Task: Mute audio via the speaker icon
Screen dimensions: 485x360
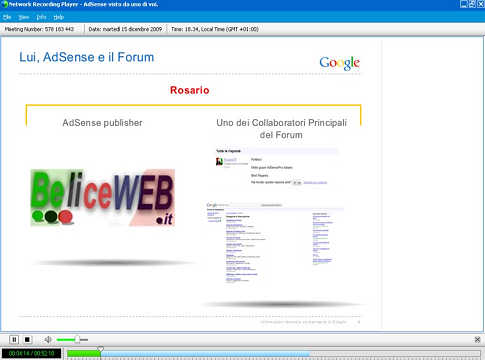Action: tap(48, 340)
